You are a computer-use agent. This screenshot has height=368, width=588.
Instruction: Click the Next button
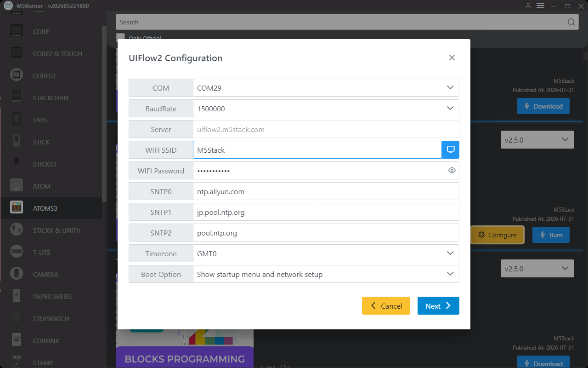pyautogui.click(x=438, y=306)
